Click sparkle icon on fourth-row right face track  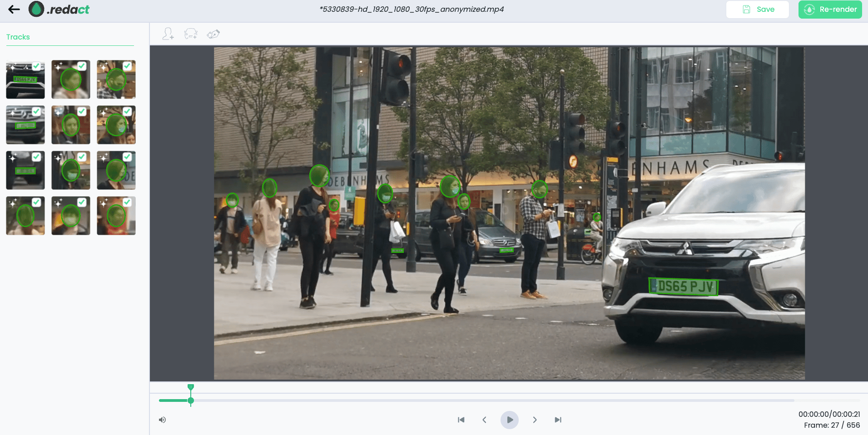103,203
